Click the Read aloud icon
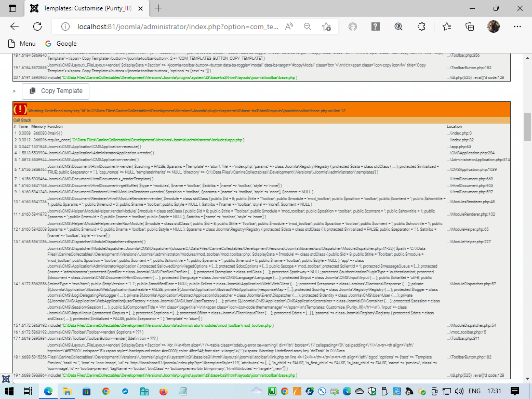Screen dimensions: 532x399 coord(289,26)
